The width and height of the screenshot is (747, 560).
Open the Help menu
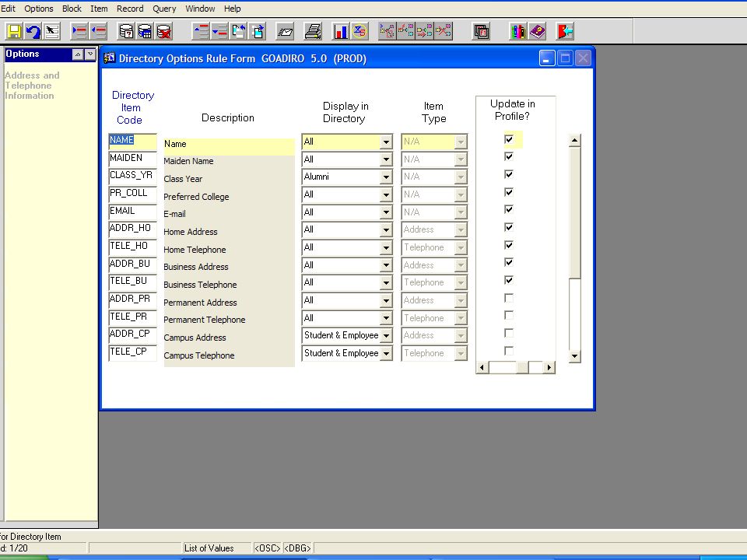tap(232, 9)
